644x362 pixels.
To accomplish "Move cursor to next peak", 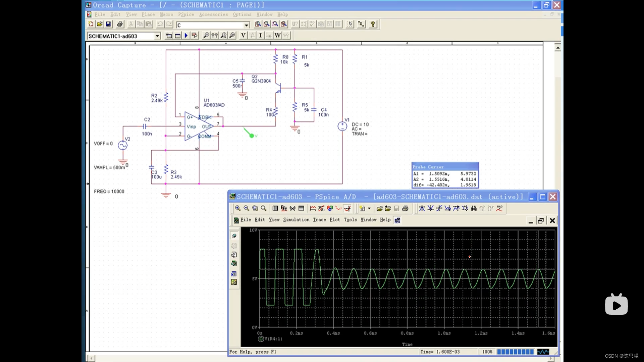I will (422, 208).
